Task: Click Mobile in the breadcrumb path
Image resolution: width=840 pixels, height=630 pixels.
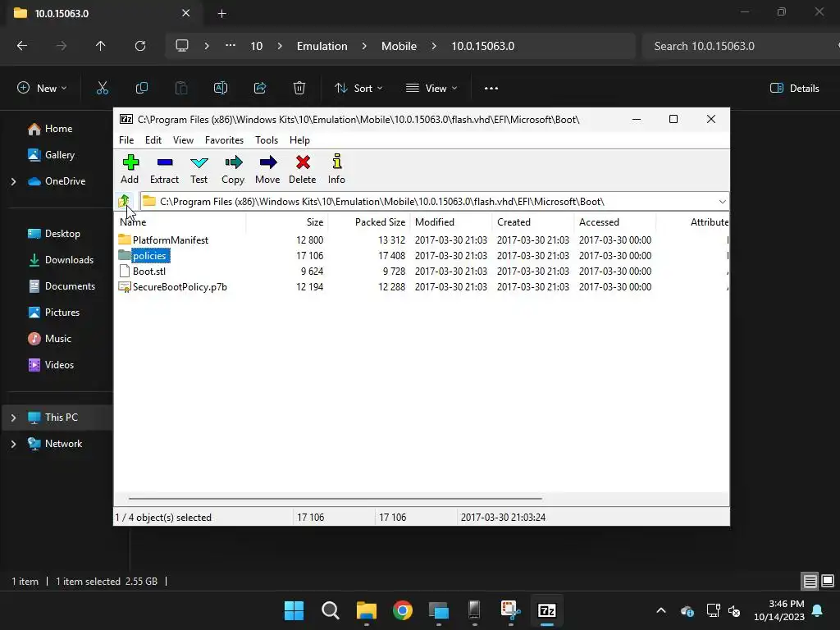Action: (x=399, y=46)
